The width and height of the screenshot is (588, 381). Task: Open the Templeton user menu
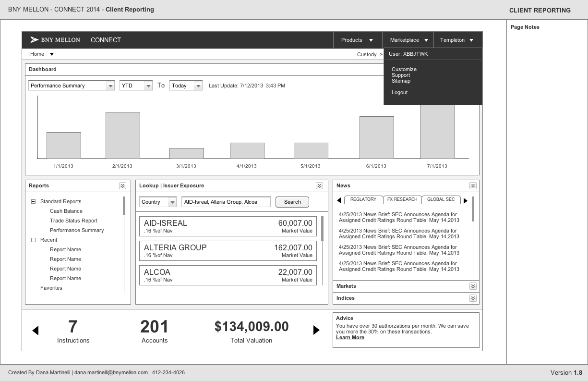pos(457,40)
